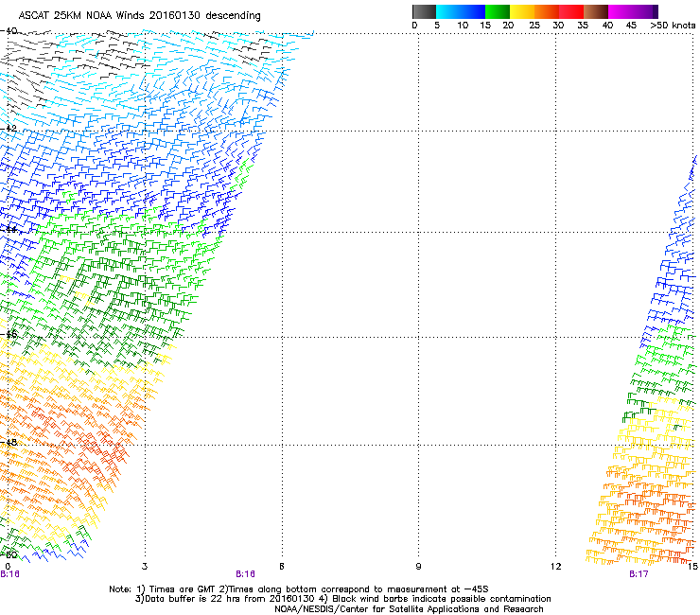Click the legend value 30

tap(558, 26)
